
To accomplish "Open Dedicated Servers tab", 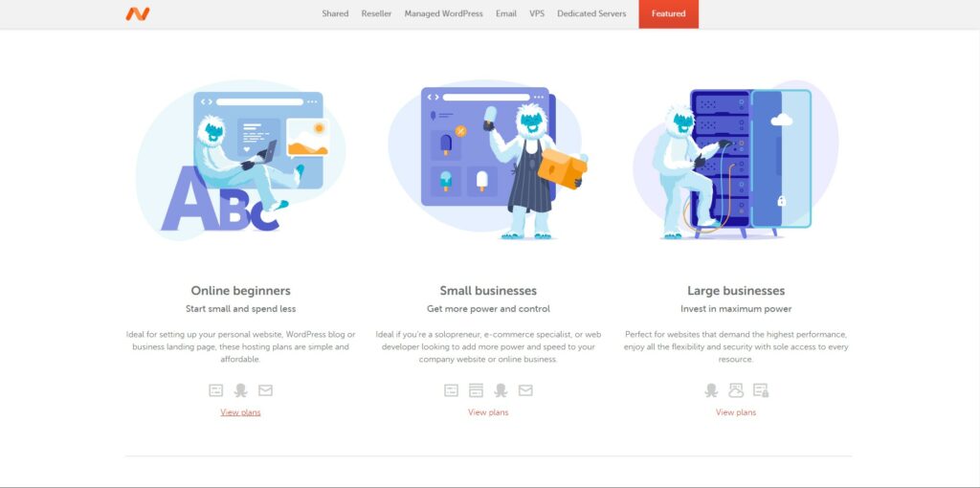I will (591, 13).
